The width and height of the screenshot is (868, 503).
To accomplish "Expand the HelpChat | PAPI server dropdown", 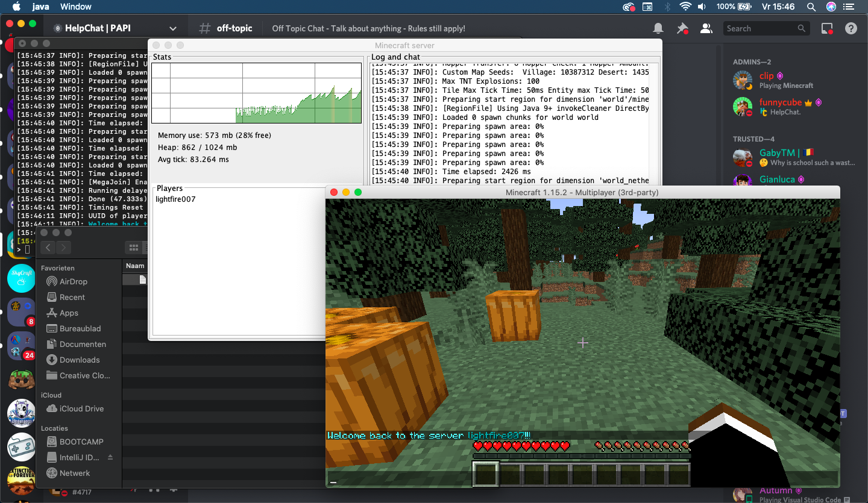I will pos(173,28).
